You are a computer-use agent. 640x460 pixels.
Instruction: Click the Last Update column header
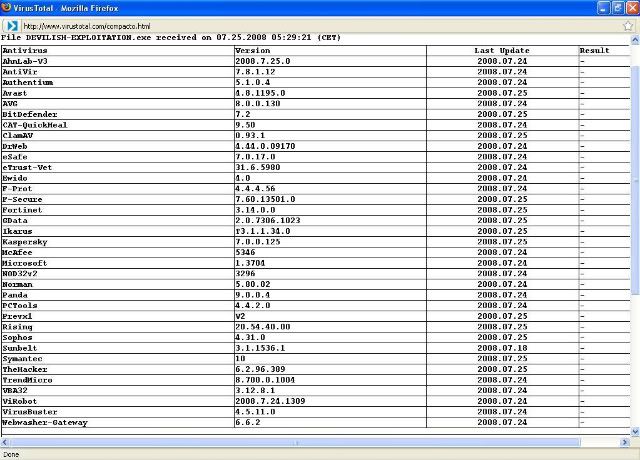point(502,51)
